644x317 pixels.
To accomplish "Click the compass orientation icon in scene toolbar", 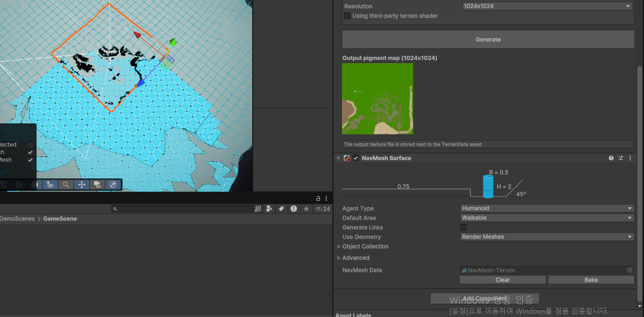I will click(x=114, y=185).
